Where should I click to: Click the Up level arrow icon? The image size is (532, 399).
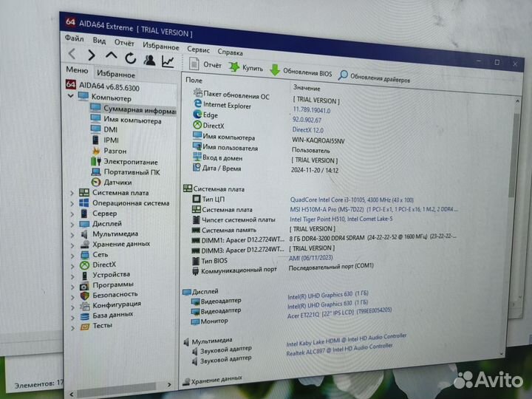tap(111, 56)
